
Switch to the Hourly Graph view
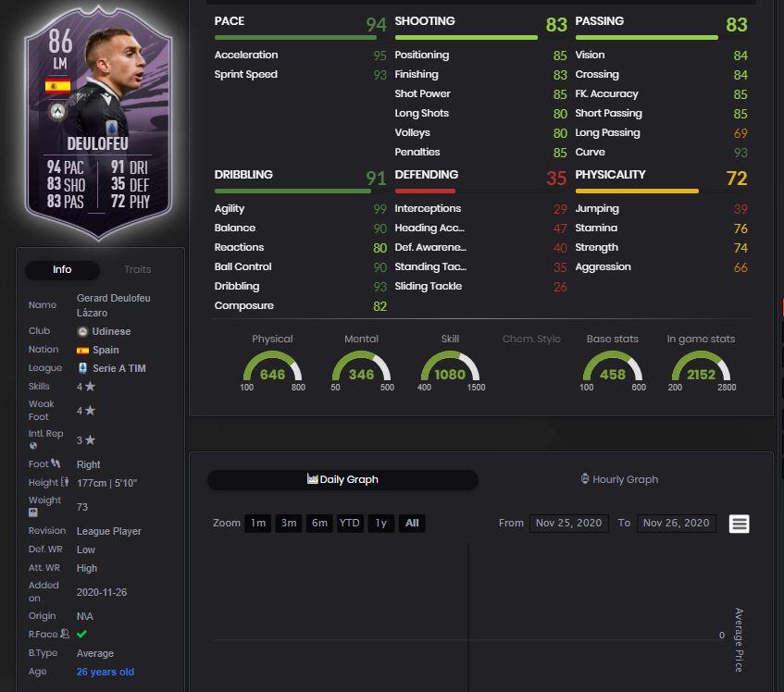(619, 479)
